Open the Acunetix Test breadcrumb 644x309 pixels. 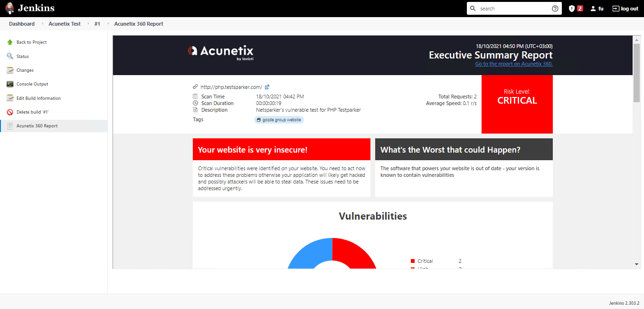(65, 24)
